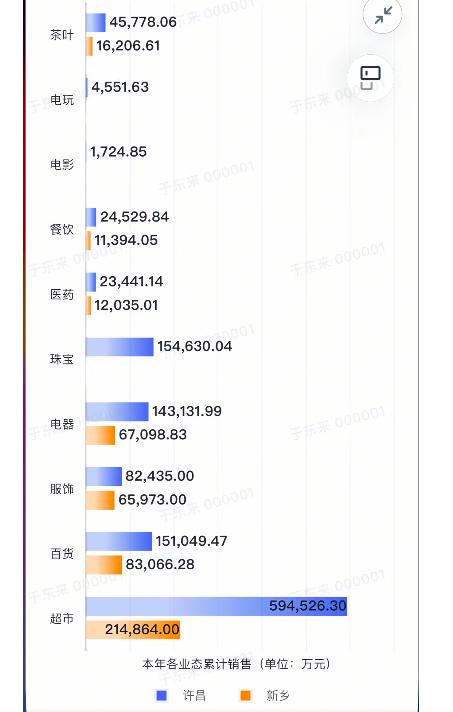Click the collapse fullscreen arrows icon

coord(383,16)
